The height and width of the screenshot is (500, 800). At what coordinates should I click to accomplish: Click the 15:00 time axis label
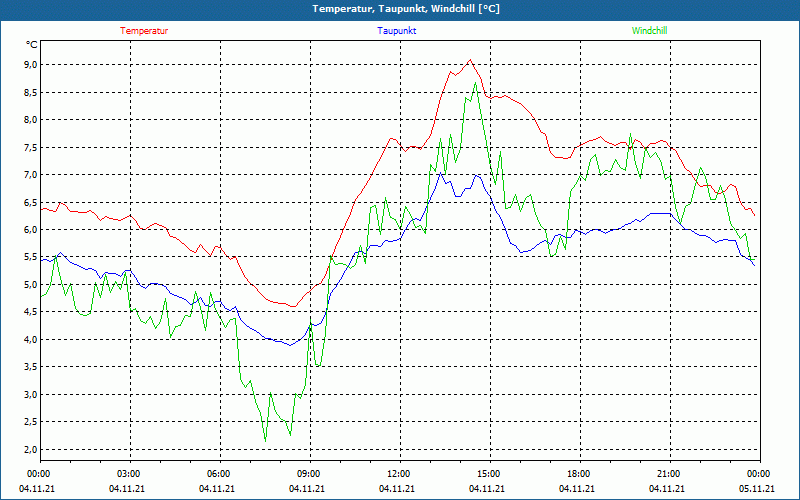click(487, 473)
